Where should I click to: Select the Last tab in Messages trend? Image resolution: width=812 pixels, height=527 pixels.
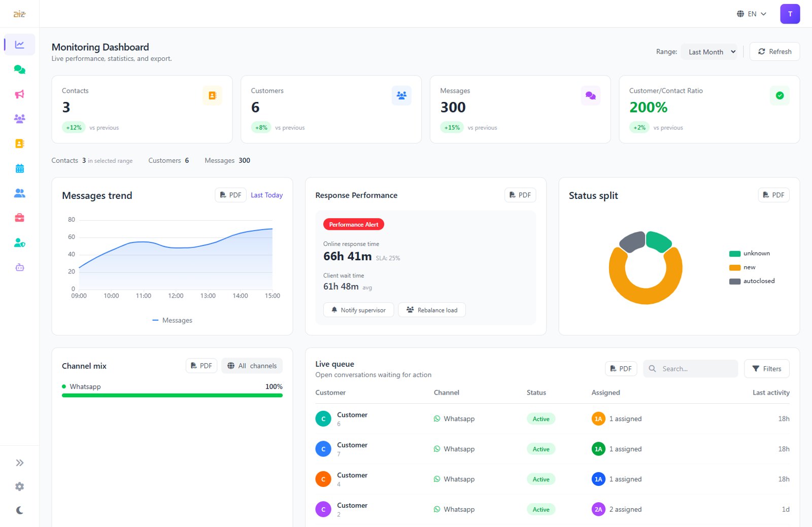[x=257, y=195]
